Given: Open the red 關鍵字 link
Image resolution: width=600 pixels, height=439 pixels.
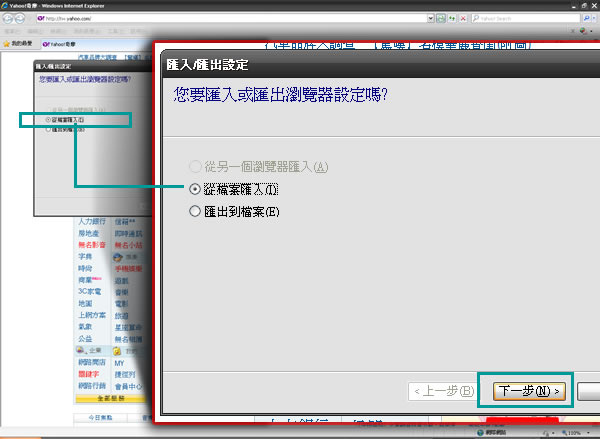Looking at the screenshot, I should click(x=88, y=374).
